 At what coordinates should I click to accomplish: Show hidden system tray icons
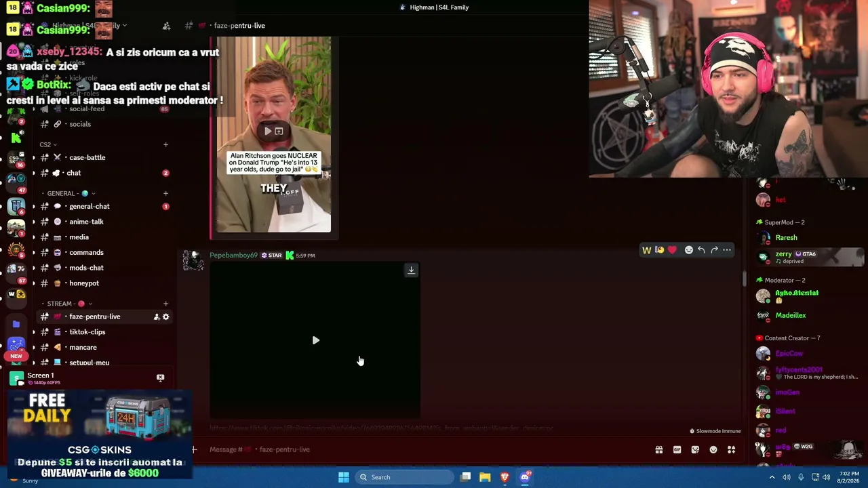(772, 477)
